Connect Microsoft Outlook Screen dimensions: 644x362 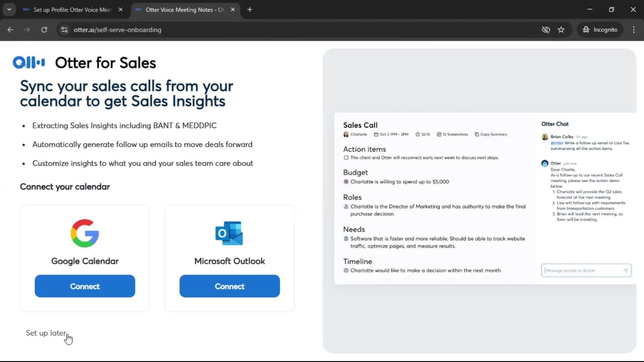[229, 286]
